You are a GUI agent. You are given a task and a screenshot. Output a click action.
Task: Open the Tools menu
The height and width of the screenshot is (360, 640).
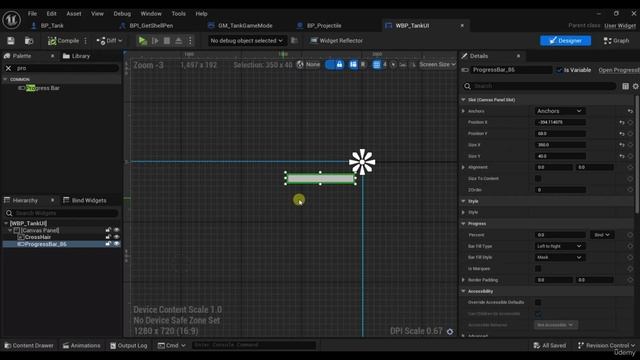coord(178,13)
